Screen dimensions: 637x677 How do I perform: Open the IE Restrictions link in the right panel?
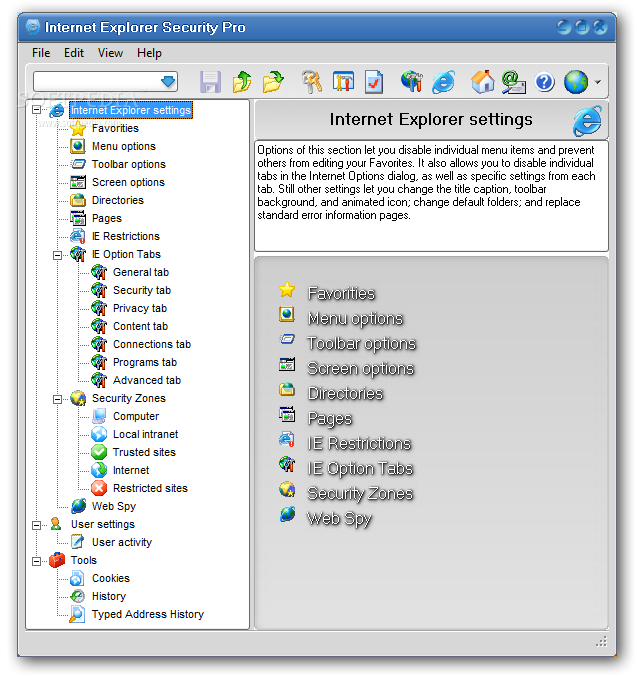click(359, 444)
